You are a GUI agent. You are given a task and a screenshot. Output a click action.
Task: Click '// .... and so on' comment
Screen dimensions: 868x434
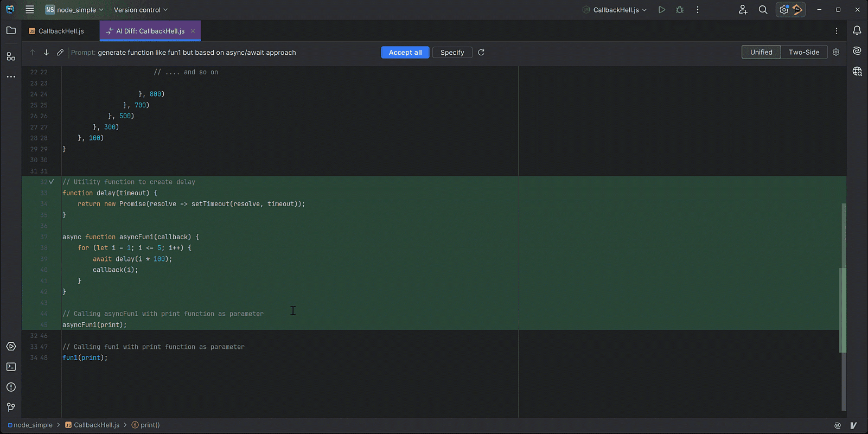186,72
